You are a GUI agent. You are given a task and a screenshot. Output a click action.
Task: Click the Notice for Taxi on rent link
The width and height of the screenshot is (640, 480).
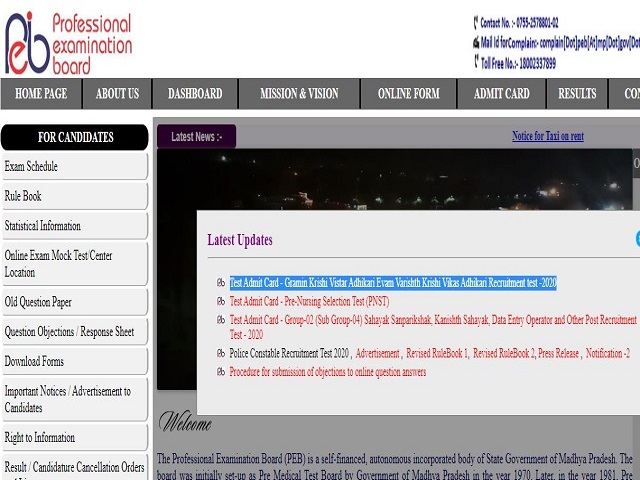(548, 136)
